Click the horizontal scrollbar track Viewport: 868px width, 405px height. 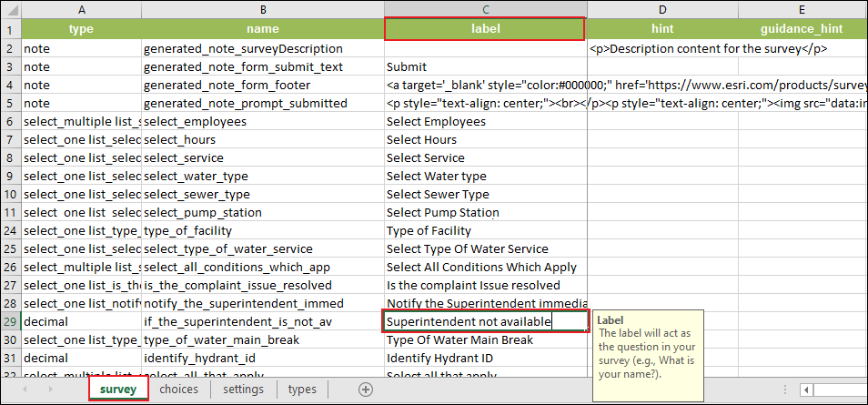(842, 390)
